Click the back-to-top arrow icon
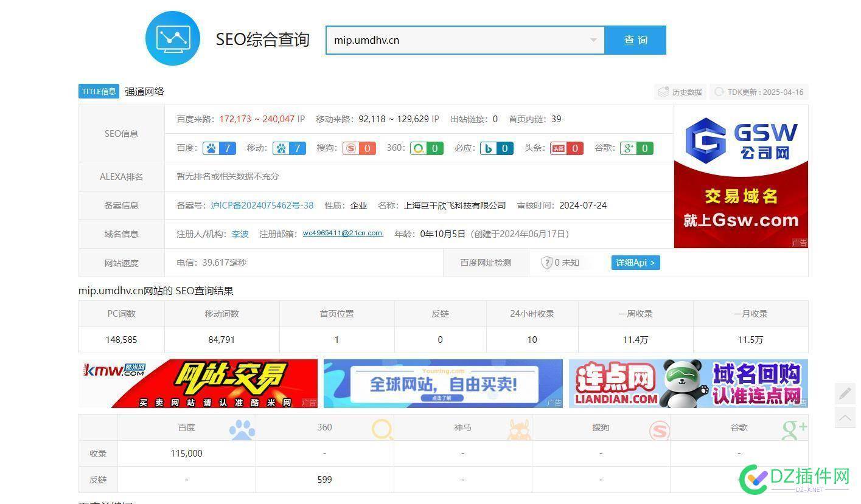Image resolution: width=861 pixels, height=504 pixels. tap(845, 417)
